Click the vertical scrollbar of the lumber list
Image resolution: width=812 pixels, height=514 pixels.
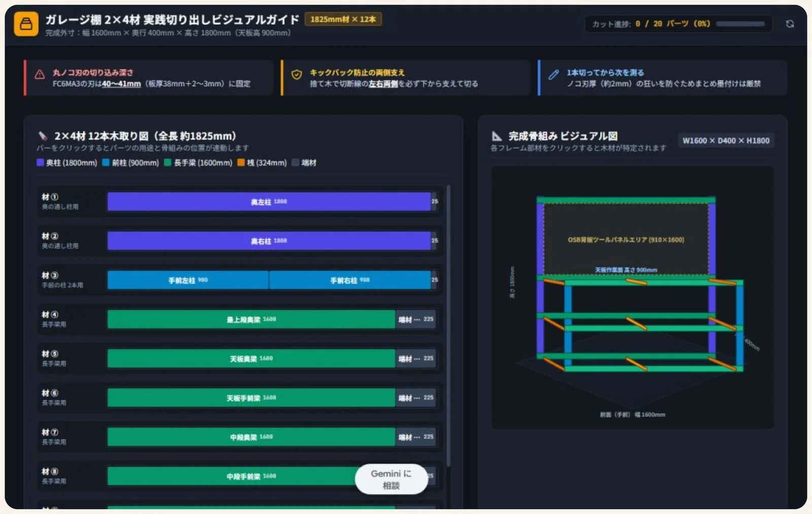(449, 325)
